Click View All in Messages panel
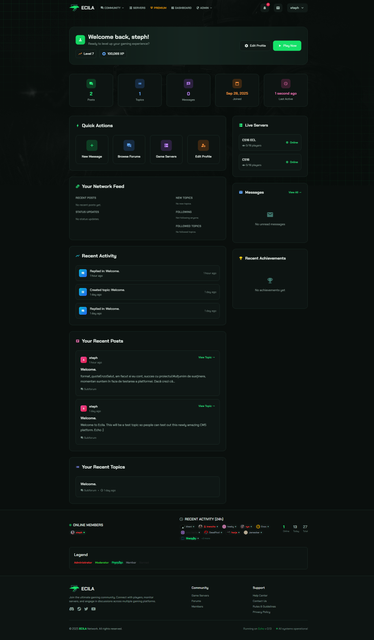This screenshot has width=374, height=640. [x=295, y=192]
